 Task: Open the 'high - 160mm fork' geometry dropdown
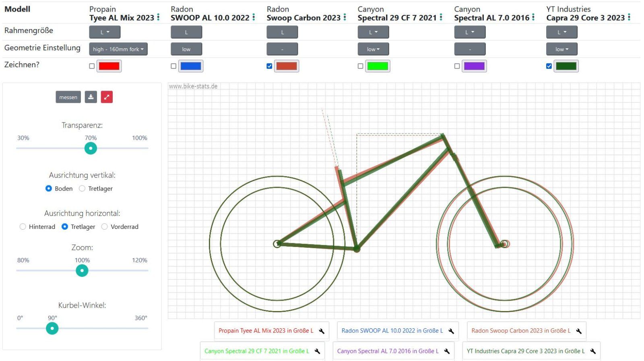click(118, 49)
